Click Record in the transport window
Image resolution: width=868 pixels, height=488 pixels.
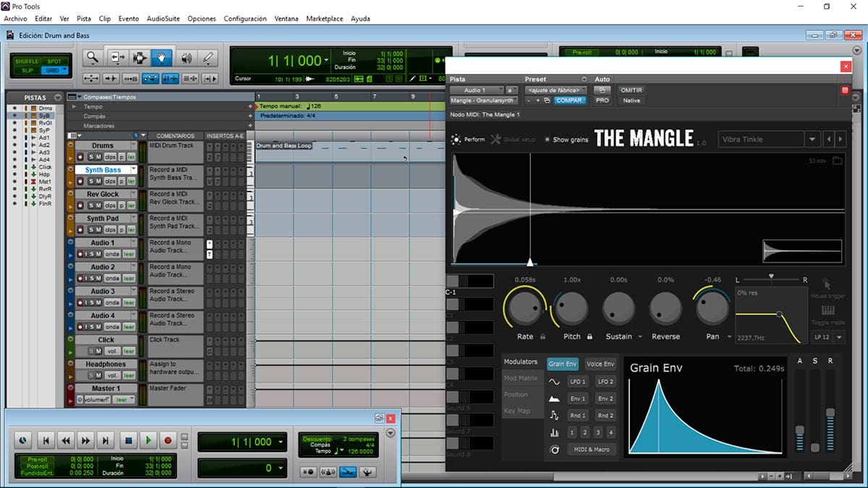pos(168,440)
